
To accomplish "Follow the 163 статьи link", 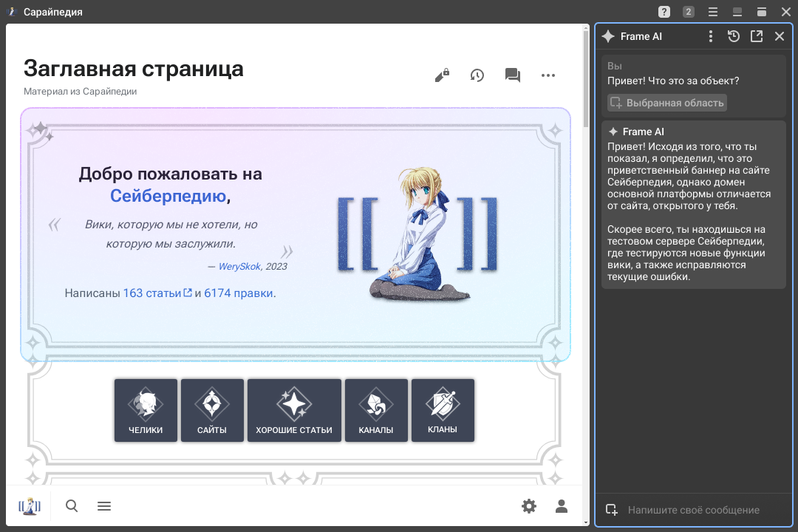I will pos(152,293).
